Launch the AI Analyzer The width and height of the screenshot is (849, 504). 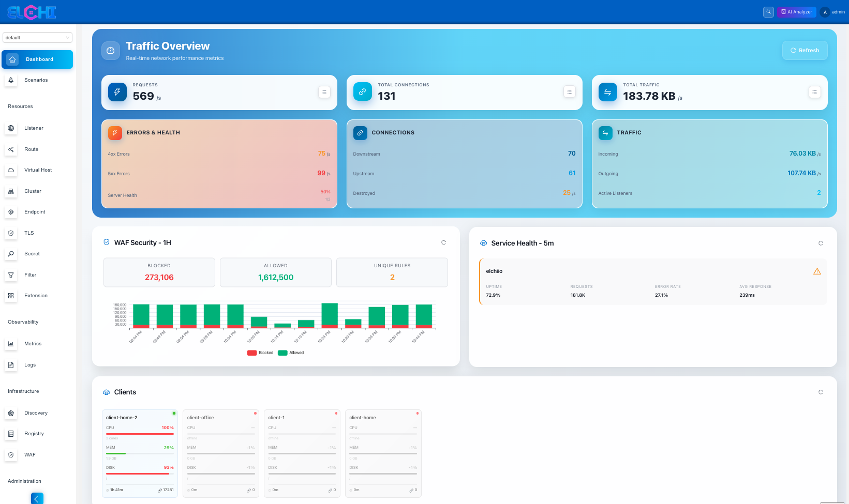(796, 11)
